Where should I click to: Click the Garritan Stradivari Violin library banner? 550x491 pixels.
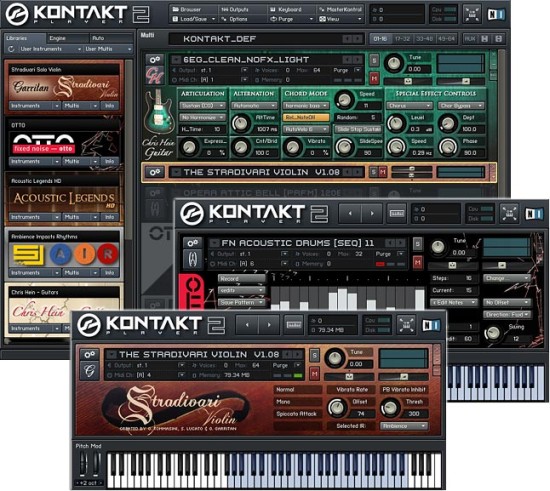(63, 87)
